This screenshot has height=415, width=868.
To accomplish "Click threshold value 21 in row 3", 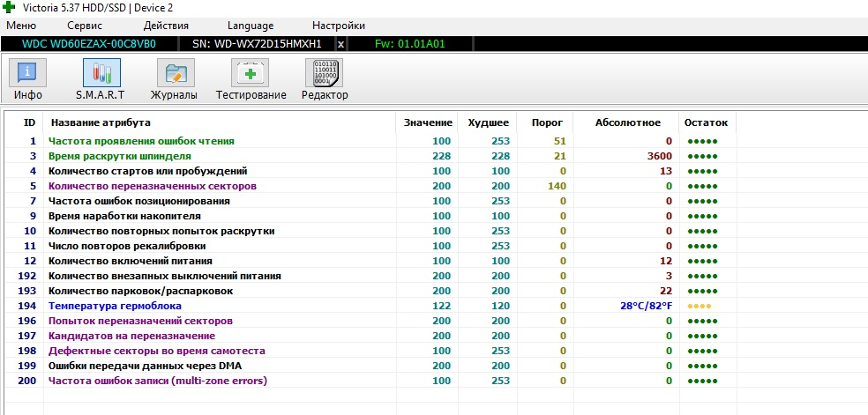I will point(560,156).
